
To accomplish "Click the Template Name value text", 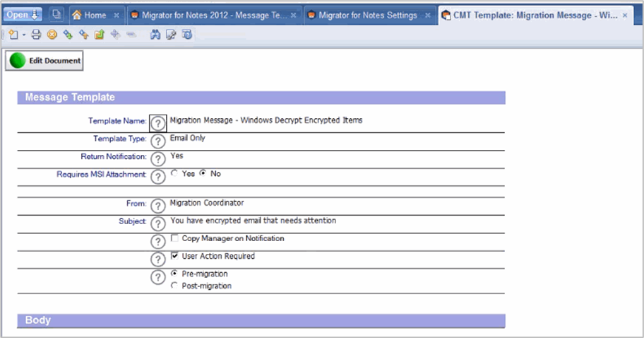I will 266,120.
